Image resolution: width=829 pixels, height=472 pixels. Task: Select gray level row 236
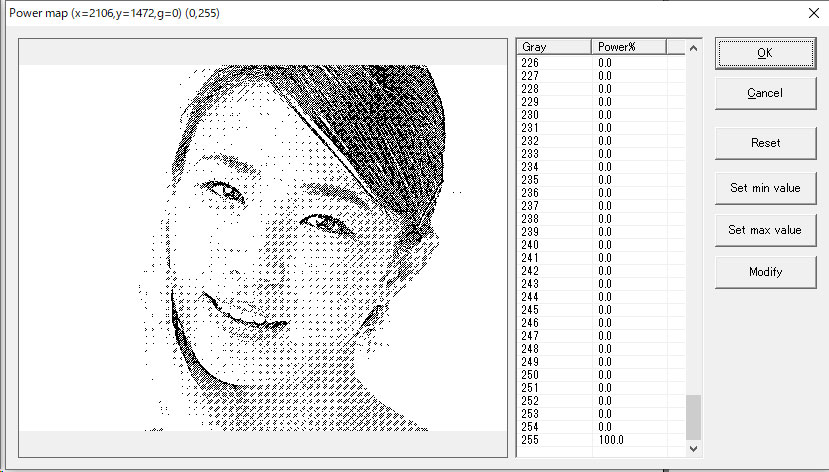pos(601,193)
